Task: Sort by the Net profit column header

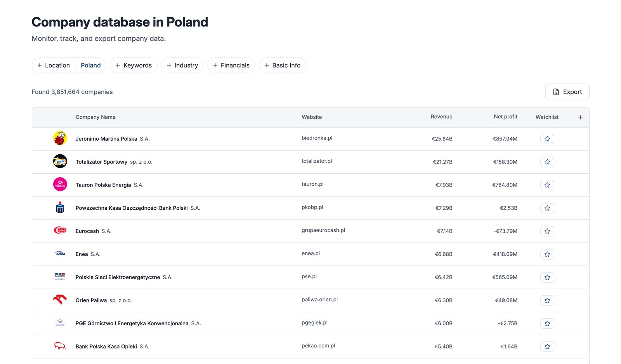Action: [506, 117]
